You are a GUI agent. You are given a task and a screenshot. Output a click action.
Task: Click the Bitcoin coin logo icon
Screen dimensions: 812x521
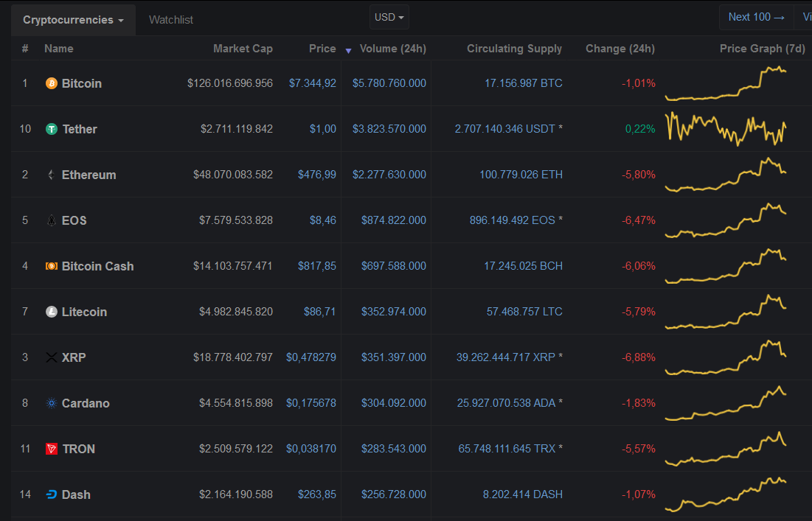pos(52,83)
